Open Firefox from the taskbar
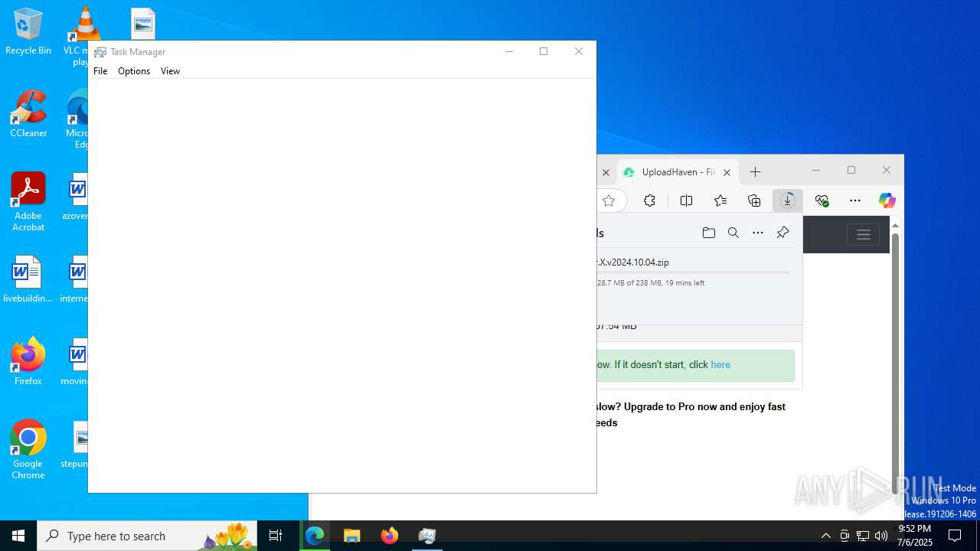 pyautogui.click(x=389, y=536)
